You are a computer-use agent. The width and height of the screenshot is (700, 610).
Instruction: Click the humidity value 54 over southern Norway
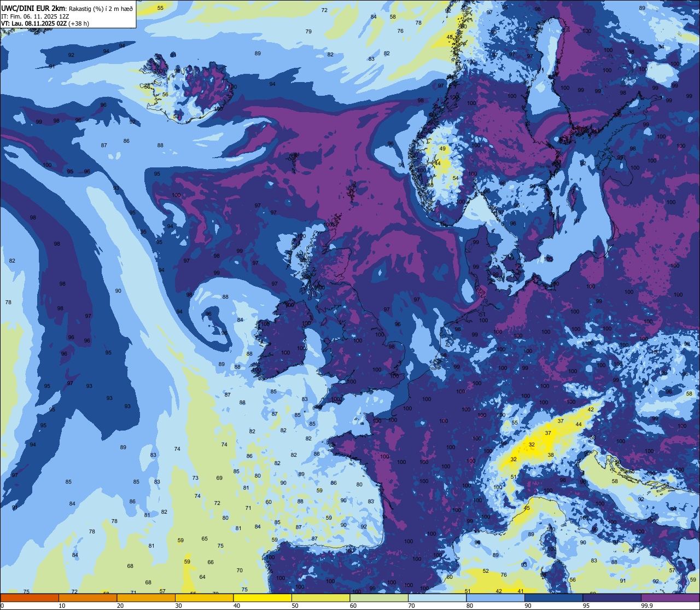(x=456, y=178)
